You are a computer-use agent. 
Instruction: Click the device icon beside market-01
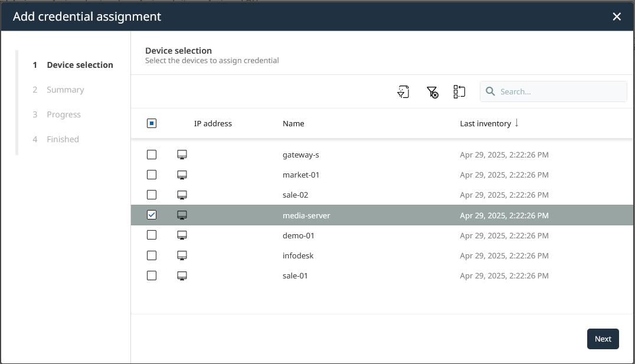tap(182, 175)
